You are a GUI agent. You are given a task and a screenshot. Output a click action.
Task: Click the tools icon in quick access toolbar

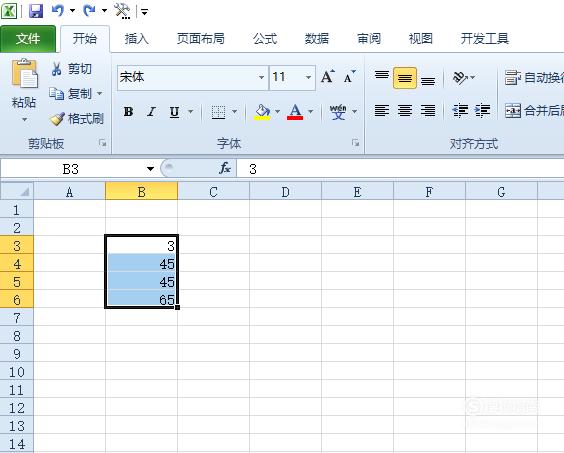pyautogui.click(x=122, y=11)
